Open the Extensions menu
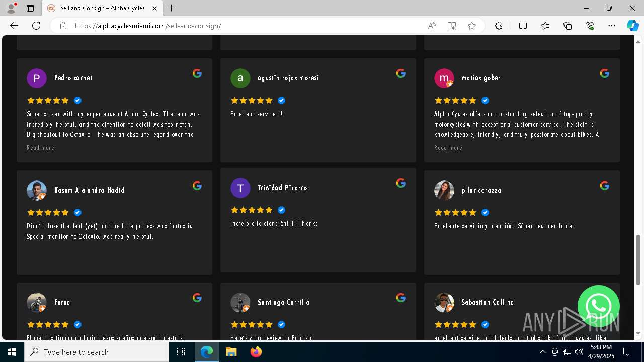This screenshot has width=644, height=362. 499,26
